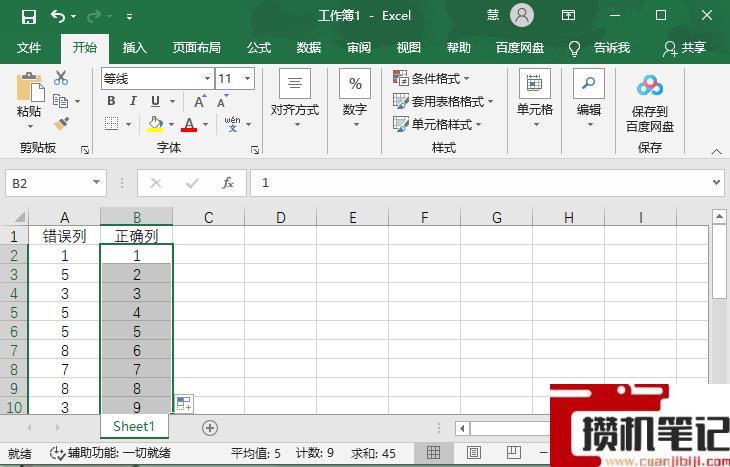Screen dimensions: 730x467
Task: Switch to the 审阅 tab
Action: tap(359, 47)
